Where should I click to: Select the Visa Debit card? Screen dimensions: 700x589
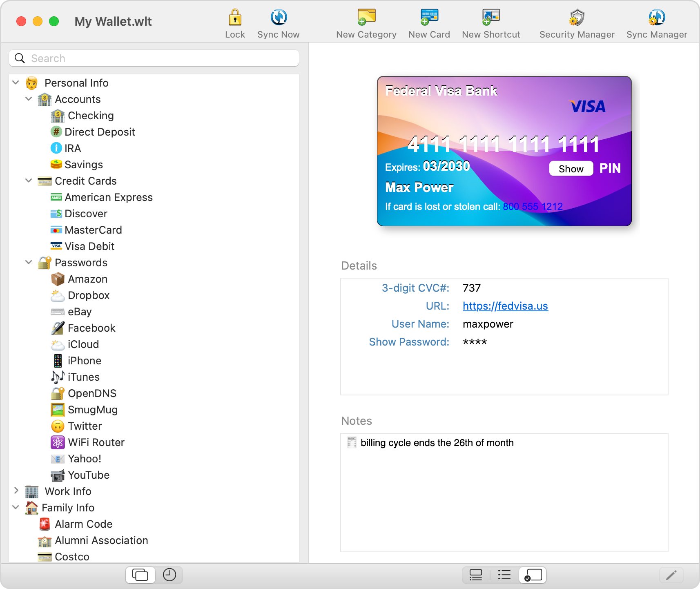coord(89,246)
